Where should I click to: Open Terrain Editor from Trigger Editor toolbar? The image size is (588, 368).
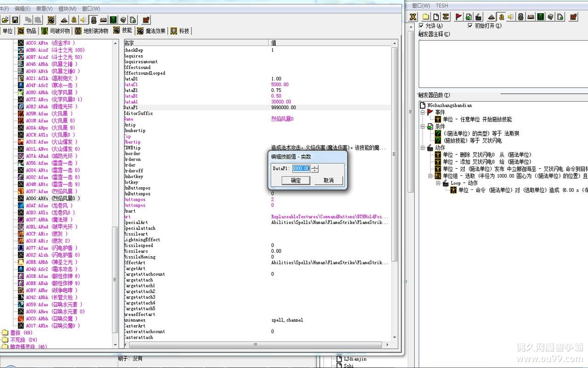pyautogui.click(x=491, y=17)
